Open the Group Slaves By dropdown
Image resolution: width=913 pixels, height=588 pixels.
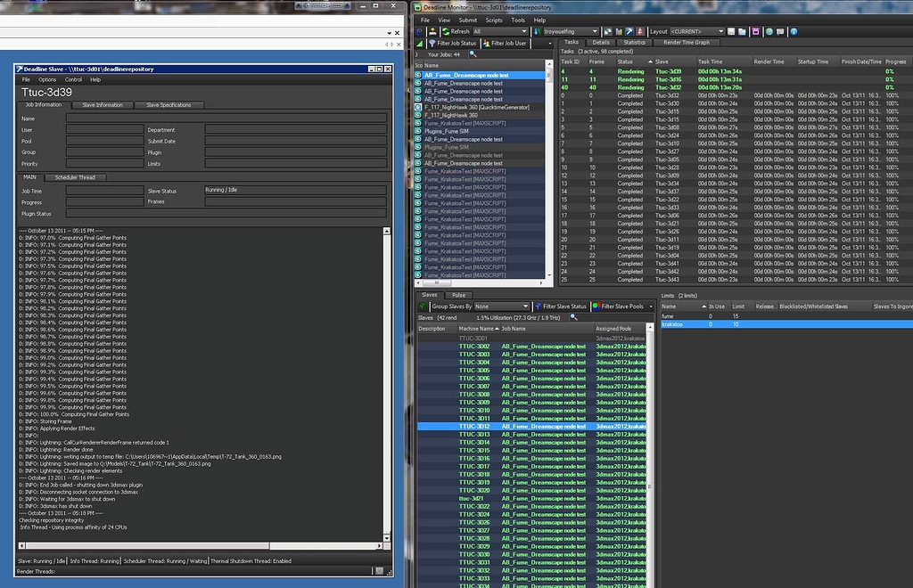click(x=502, y=306)
